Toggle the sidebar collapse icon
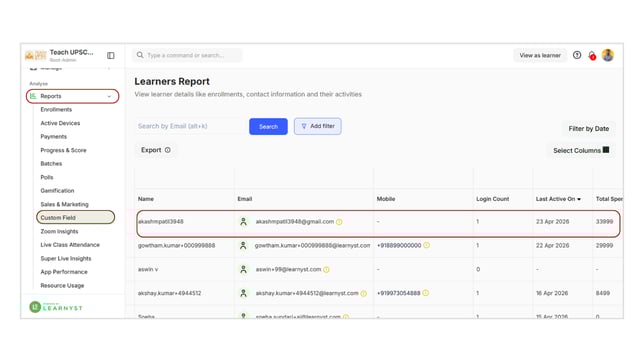Image resolution: width=644 pixels, height=362 pixels. click(x=110, y=55)
